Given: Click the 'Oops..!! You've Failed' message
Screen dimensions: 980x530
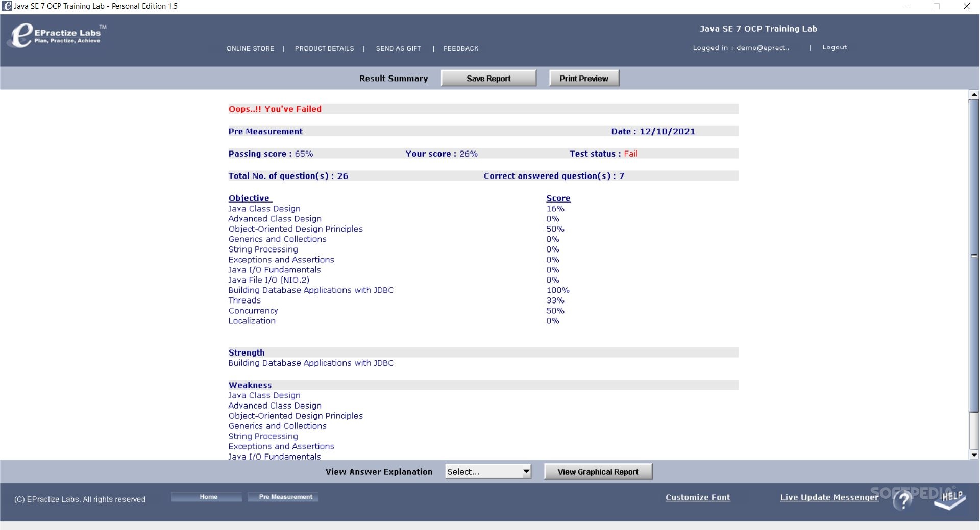Looking at the screenshot, I should pos(275,109).
